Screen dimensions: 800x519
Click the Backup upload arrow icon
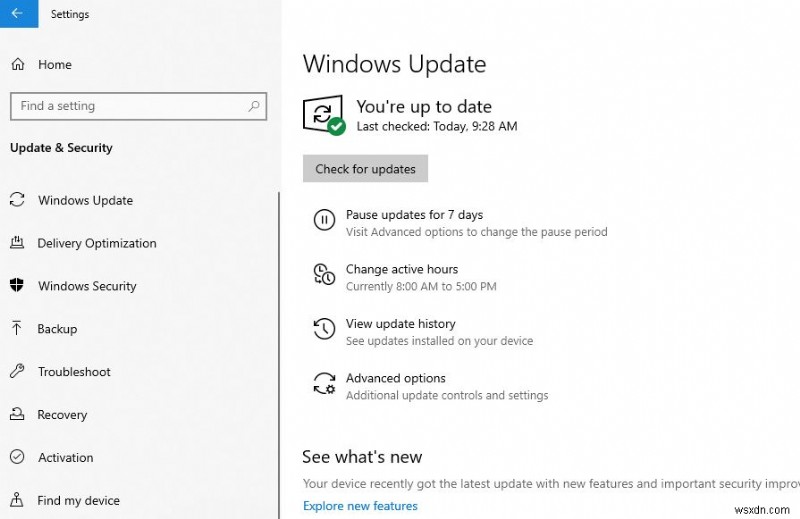point(17,328)
